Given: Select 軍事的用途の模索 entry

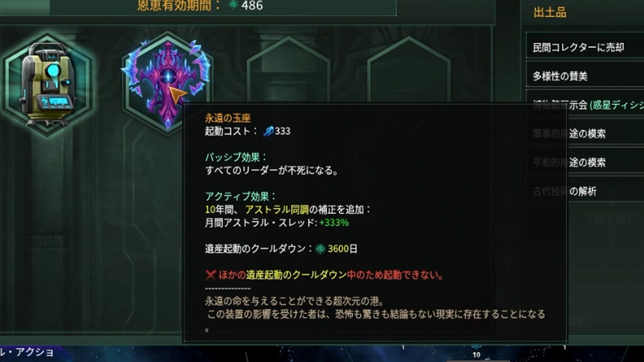Looking at the screenshot, I should [x=585, y=134].
